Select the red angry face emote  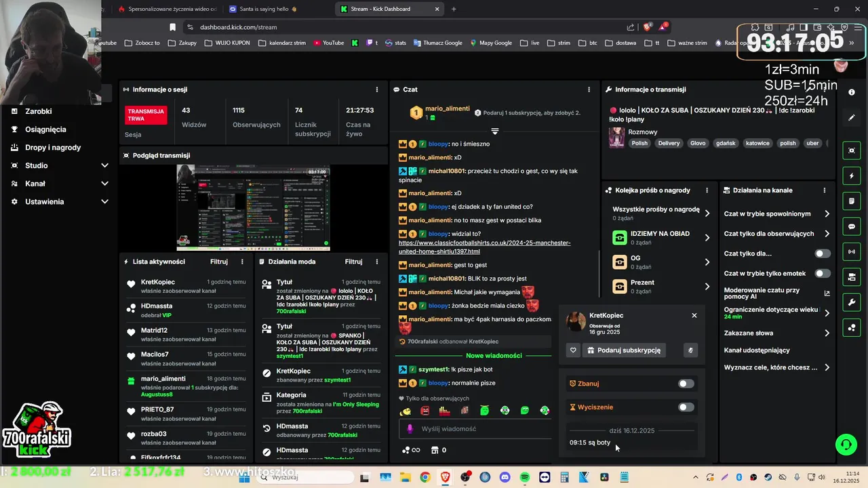click(x=425, y=410)
